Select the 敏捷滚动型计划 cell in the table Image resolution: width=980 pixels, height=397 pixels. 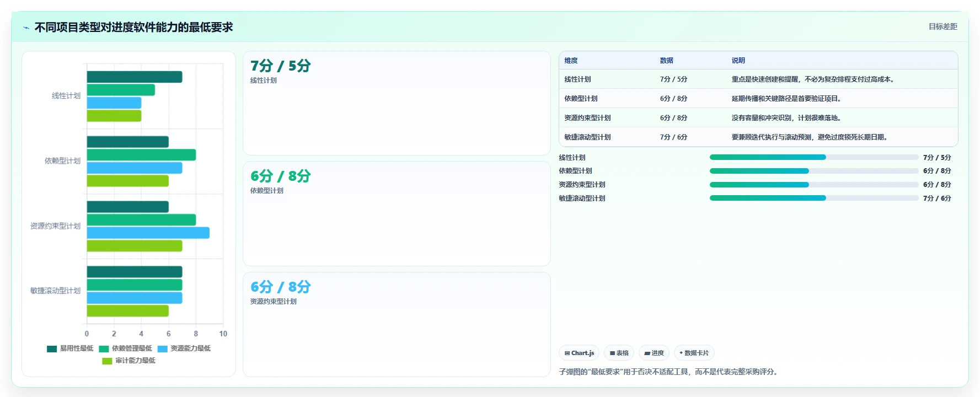pyautogui.click(x=587, y=137)
